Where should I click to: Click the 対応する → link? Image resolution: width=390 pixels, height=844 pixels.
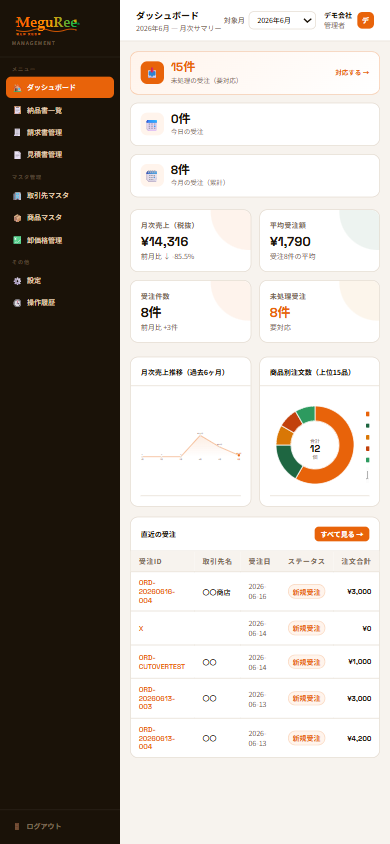pyautogui.click(x=352, y=73)
